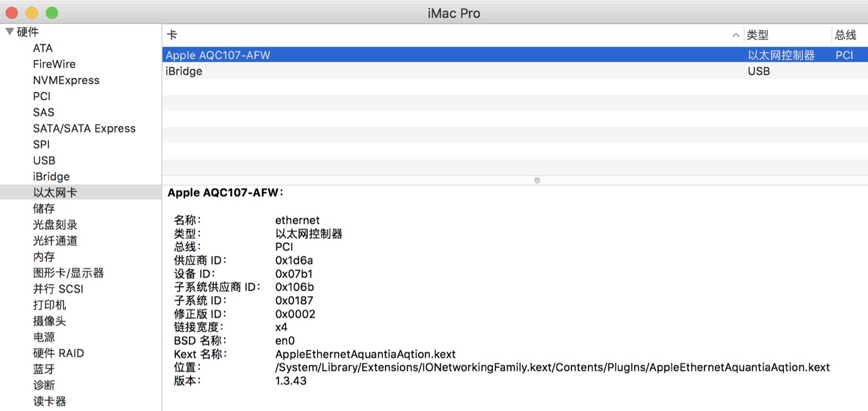868x411 pixels.
Task: Select SAS in the sidebar
Action: click(44, 112)
